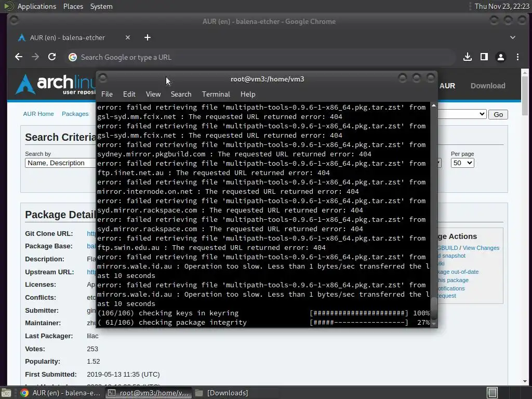Image resolution: width=532 pixels, height=399 pixels.
Task: Click terminal scrollbar down arrow
Action: (434, 323)
